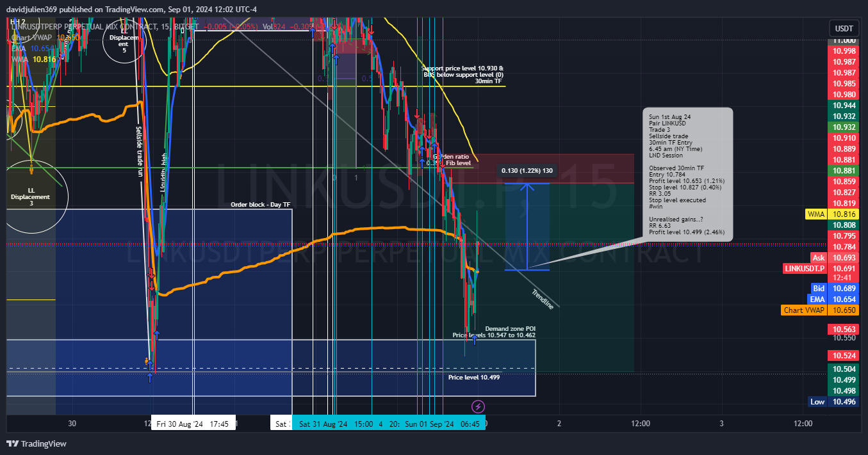This screenshot has width=868, height=455.
Task: Click the LINKUSDT.P last price label
Action: coord(805,269)
